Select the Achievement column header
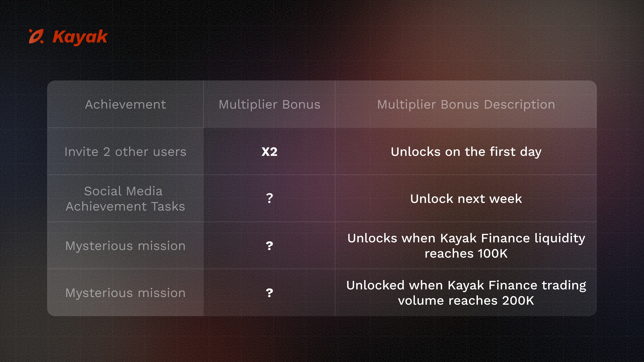This screenshot has width=644, height=362. 125,104
